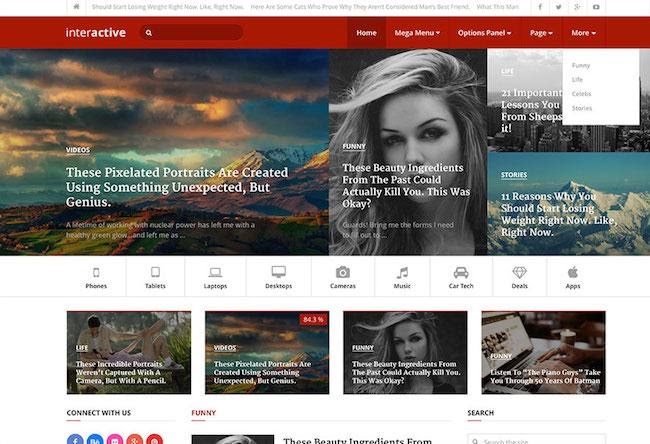Expand the Page dropdown menu
650x444 pixels.
click(x=541, y=33)
